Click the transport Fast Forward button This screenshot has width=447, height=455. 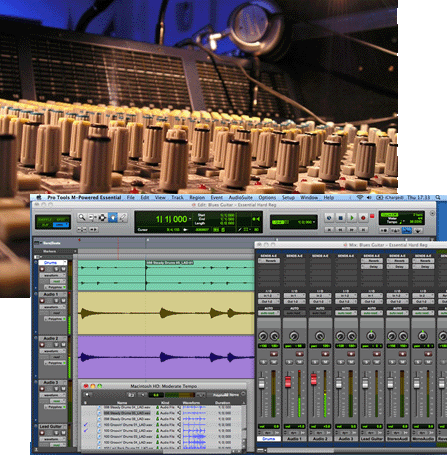(x=352, y=230)
